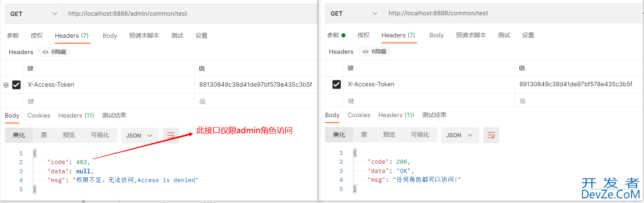The width and height of the screenshot is (644, 203).
Task: Click code 200 value in right response
Action: click(402, 162)
